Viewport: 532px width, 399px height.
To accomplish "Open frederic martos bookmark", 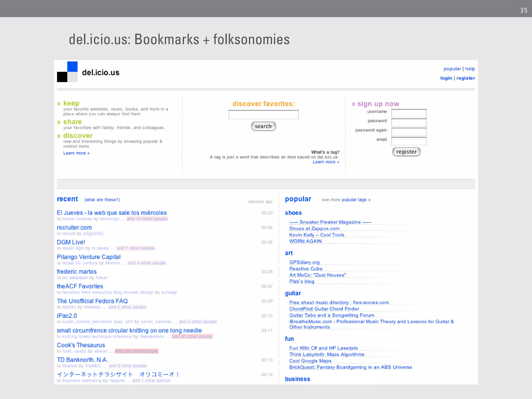I will click(x=77, y=272).
